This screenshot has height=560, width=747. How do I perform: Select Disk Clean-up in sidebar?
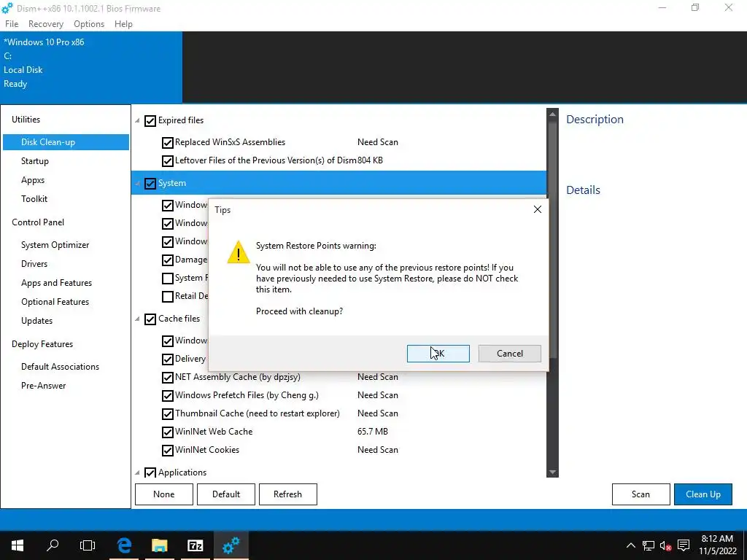66,142
